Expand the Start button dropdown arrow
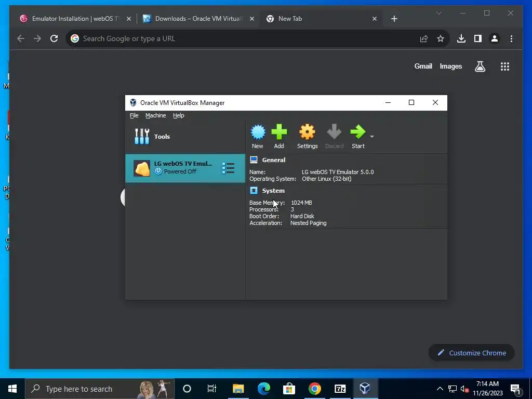Screen dimensions: 532x399 pyautogui.click(x=372, y=137)
